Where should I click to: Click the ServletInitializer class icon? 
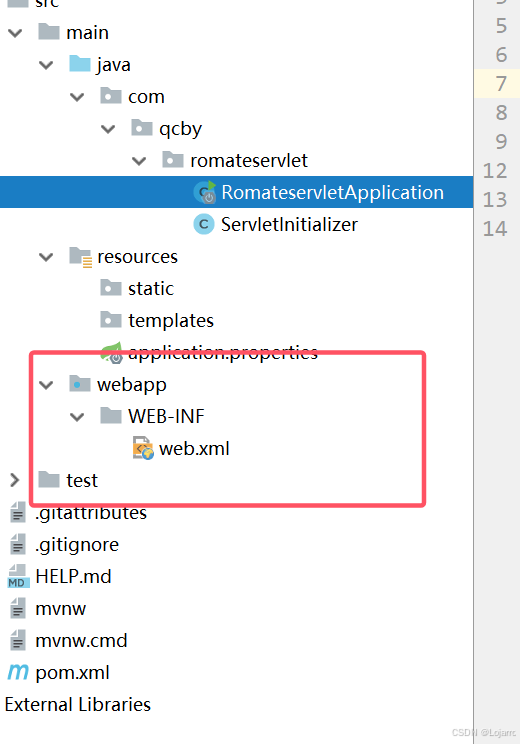click(x=204, y=224)
